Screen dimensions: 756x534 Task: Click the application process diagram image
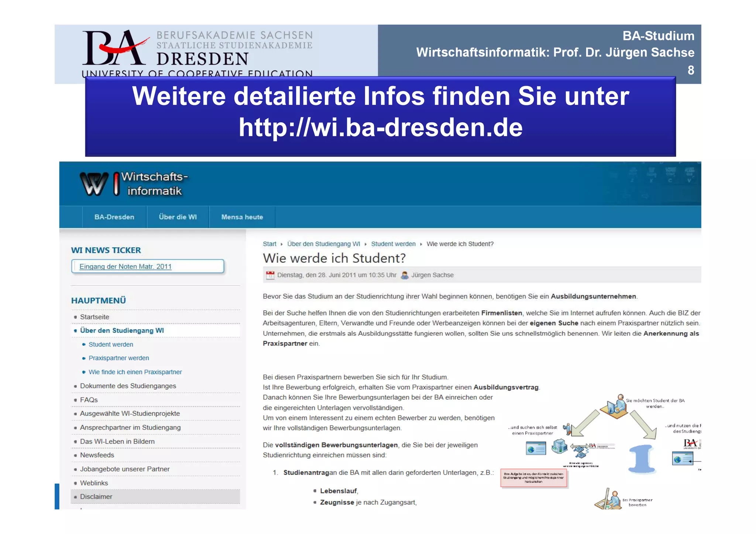(x=601, y=452)
